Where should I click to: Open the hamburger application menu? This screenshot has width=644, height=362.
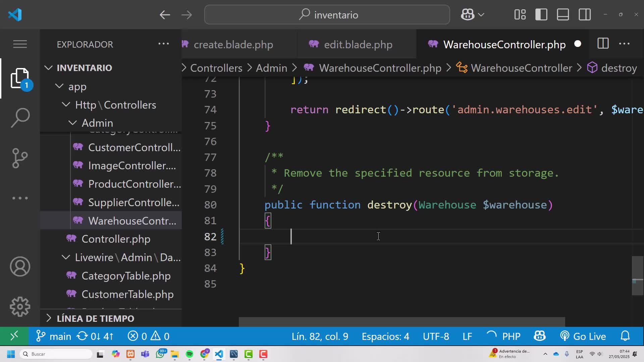click(20, 44)
